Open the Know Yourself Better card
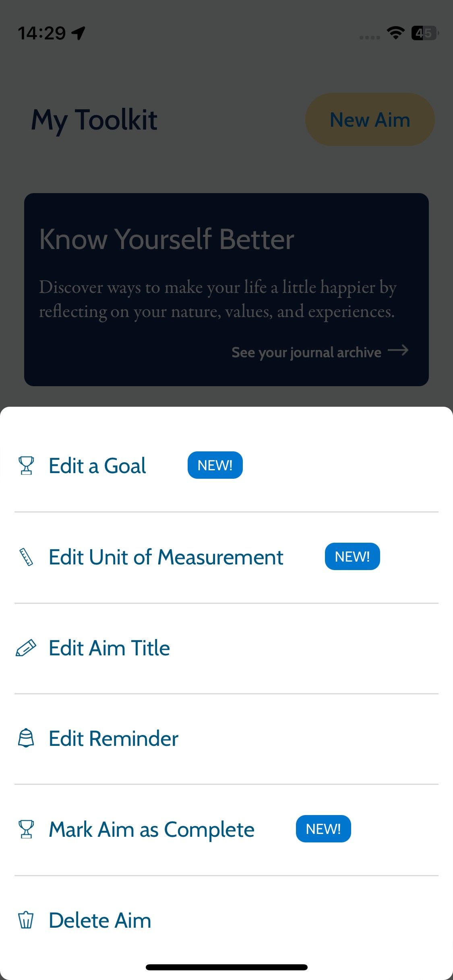The height and width of the screenshot is (980, 453). pos(226,288)
